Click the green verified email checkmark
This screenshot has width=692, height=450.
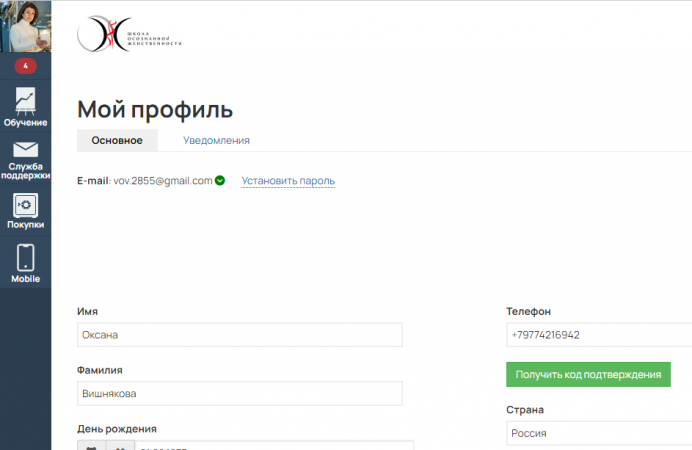tap(220, 180)
